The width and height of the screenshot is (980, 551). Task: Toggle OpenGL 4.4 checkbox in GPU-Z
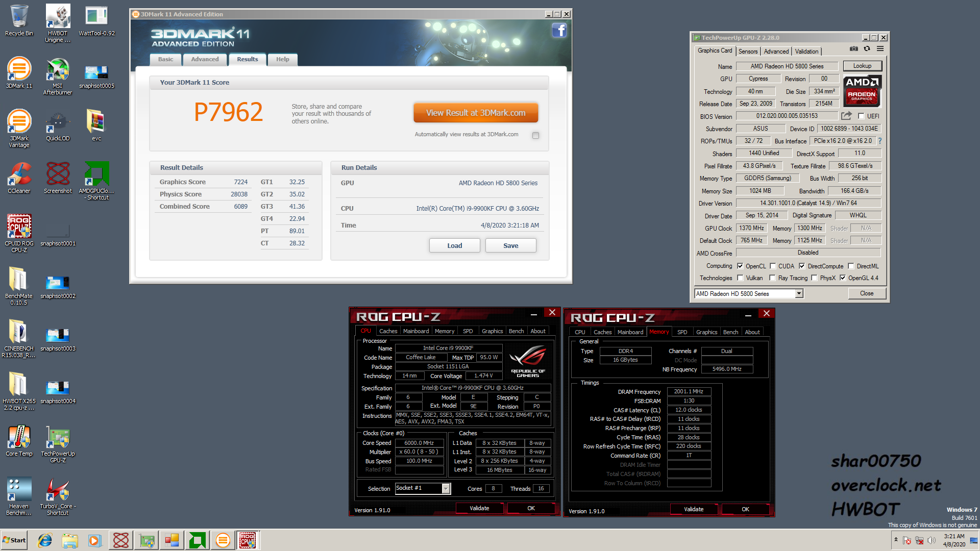(x=843, y=278)
